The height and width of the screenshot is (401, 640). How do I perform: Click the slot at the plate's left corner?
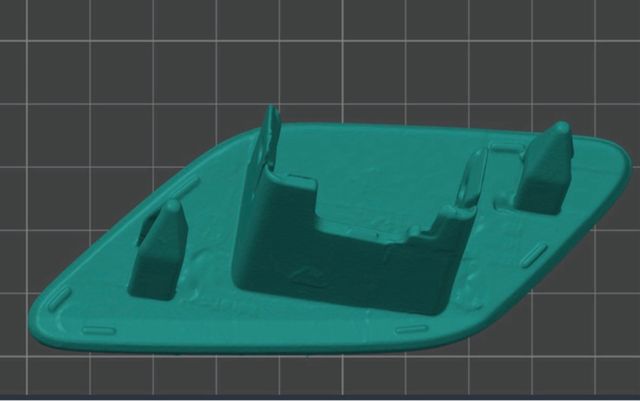[x=58, y=299]
